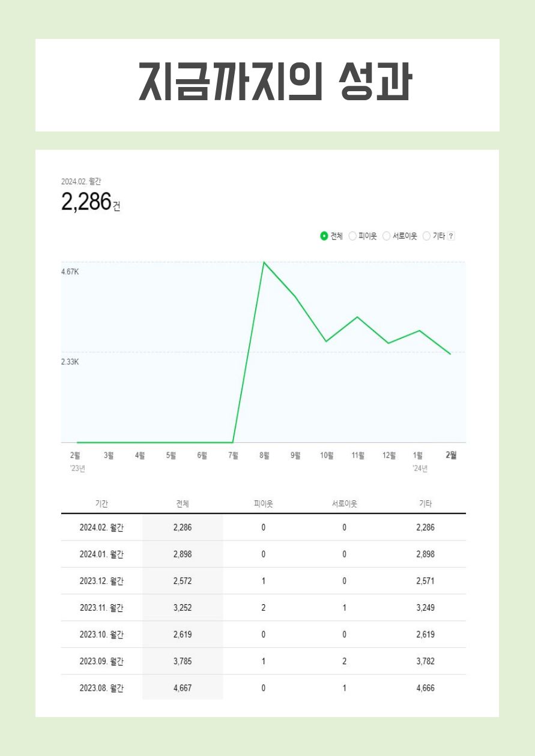The height and width of the screenshot is (756, 535).
Task: Click the 2월 '24 axis label
Action: tap(450, 455)
